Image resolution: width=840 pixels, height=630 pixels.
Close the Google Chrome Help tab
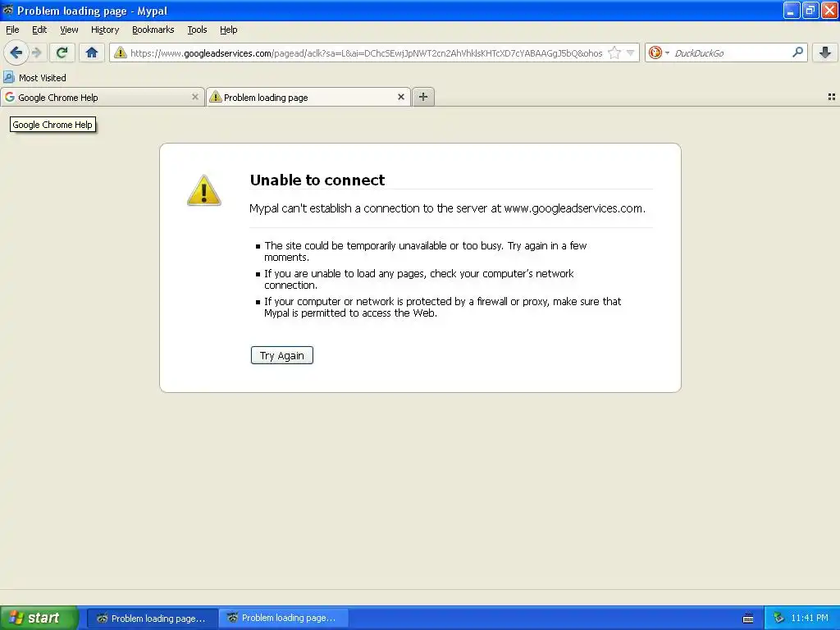point(195,97)
